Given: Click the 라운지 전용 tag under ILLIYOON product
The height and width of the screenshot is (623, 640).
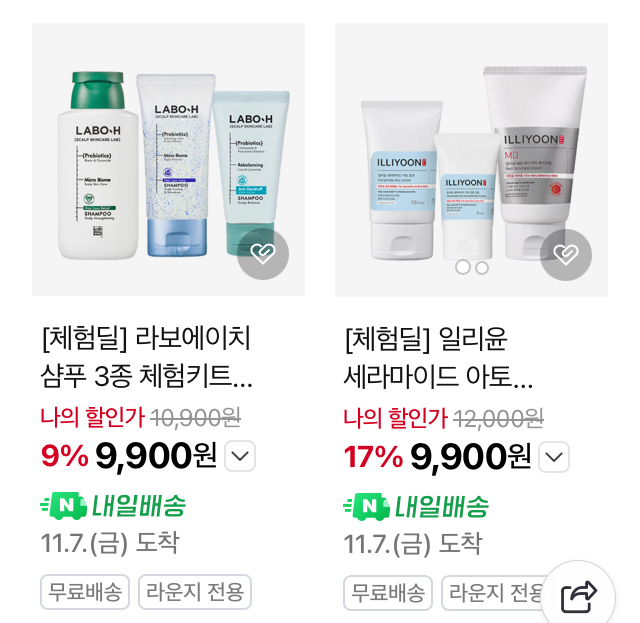Looking at the screenshot, I should click(496, 593).
